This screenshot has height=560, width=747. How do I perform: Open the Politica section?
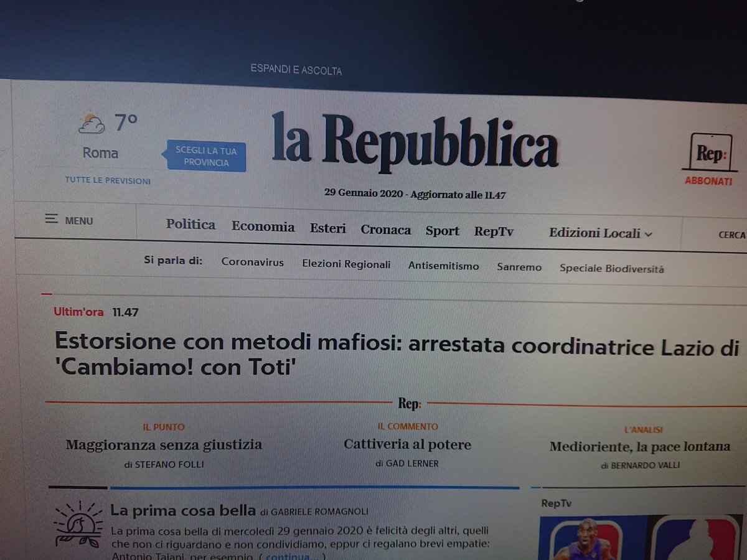click(x=190, y=225)
